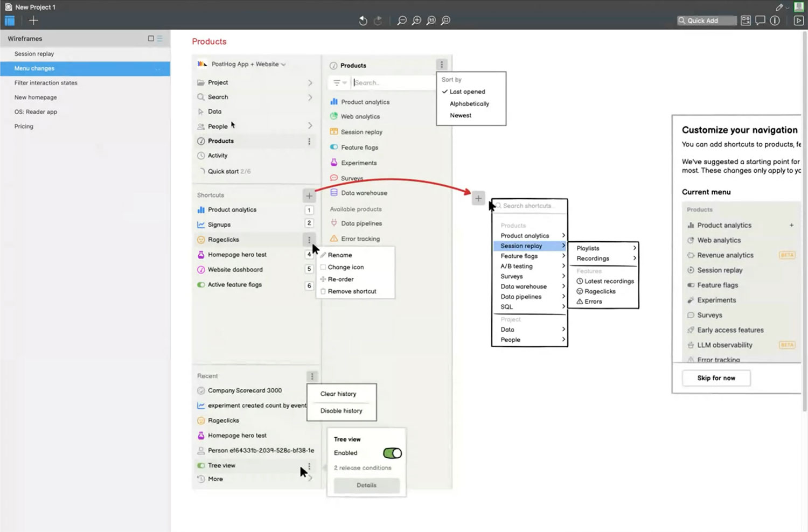Image resolution: width=808 pixels, height=532 pixels.
Task: Toggle the Tree view Enabled switch
Action: [392, 453]
